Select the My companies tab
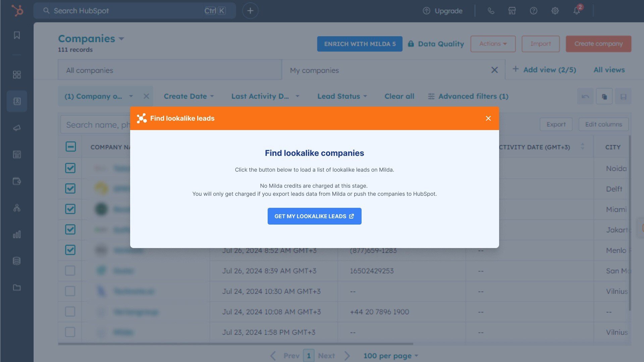The width and height of the screenshot is (644, 362). pyautogui.click(x=314, y=70)
